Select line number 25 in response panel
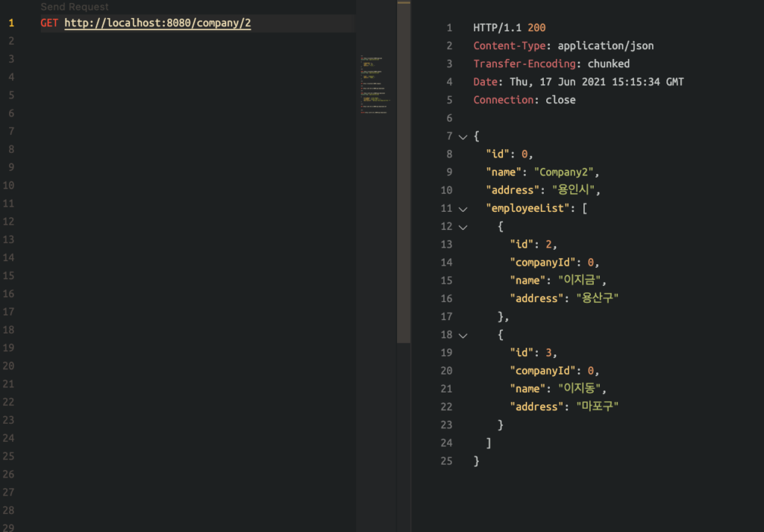 click(x=446, y=461)
